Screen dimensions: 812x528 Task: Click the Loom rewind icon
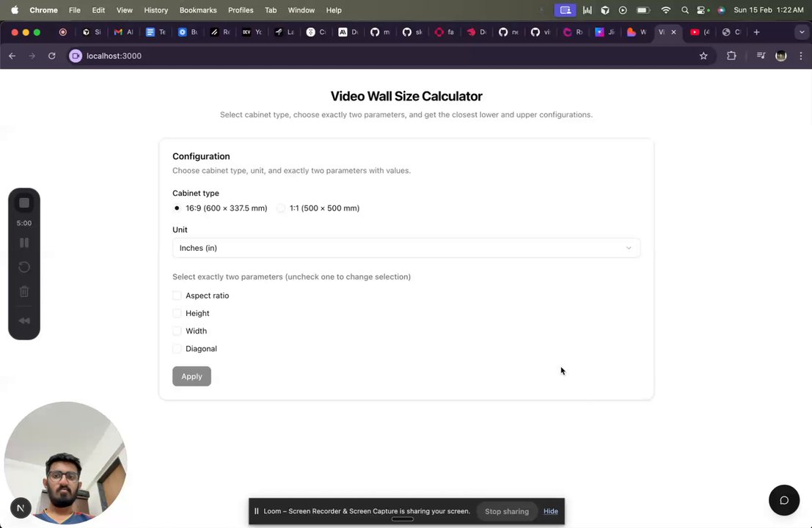24,320
